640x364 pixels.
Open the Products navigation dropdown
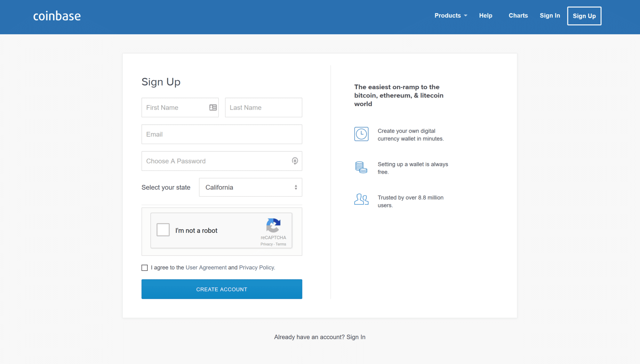click(x=450, y=15)
